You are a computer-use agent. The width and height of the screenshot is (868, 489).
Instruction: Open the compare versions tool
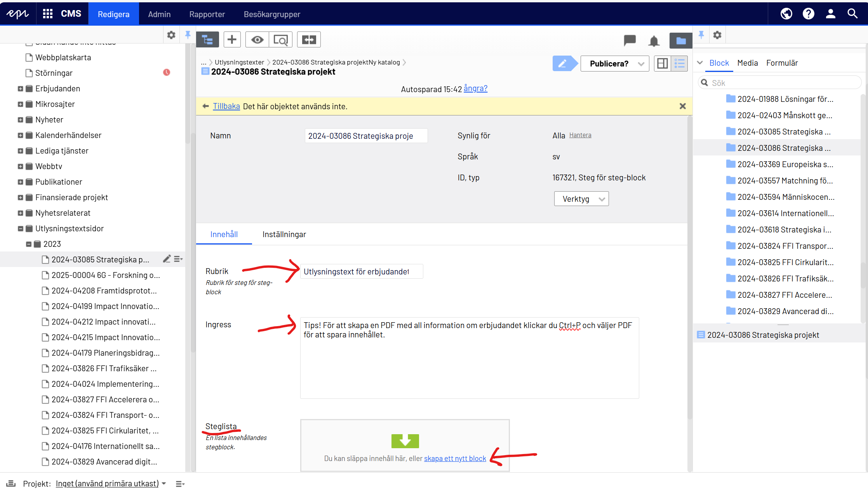point(309,40)
